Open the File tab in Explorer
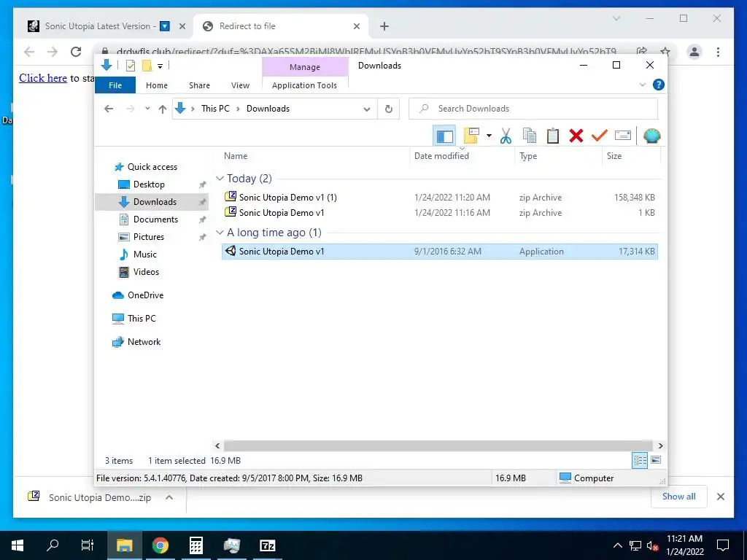 pos(115,85)
